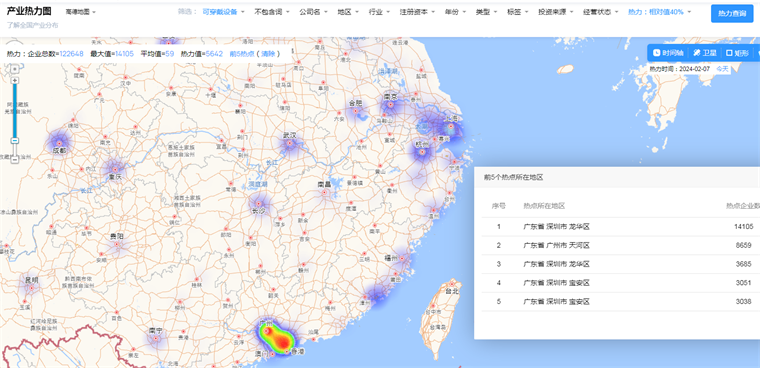Switch to 卫星 satellite view icon
760x368 pixels.
tap(697, 53)
